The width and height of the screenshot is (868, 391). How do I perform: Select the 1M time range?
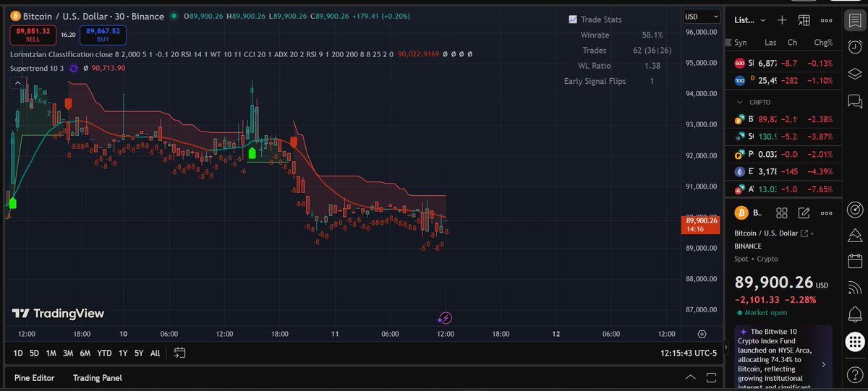[x=51, y=353]
